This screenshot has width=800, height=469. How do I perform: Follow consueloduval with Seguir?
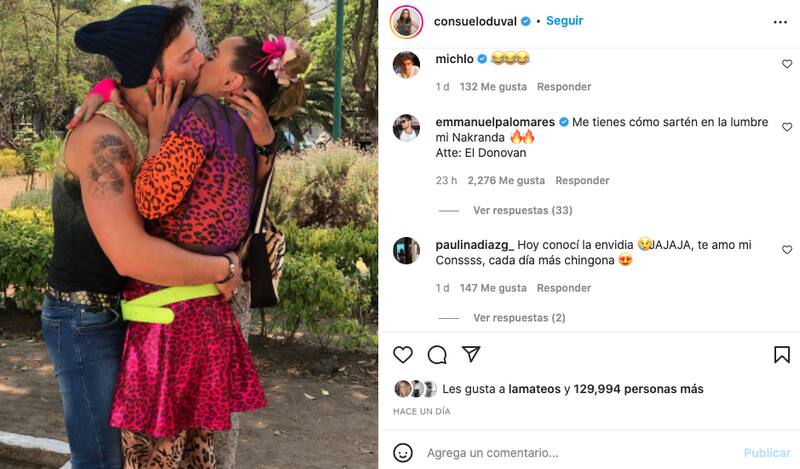(x=564, y=21)
